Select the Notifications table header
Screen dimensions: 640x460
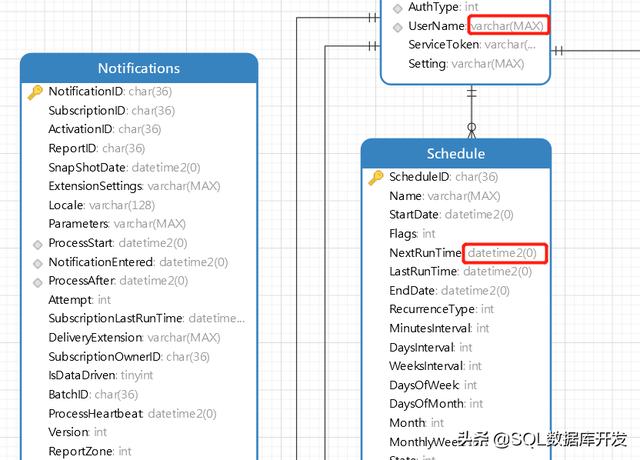pyautogui.click(x=139, y=68)
